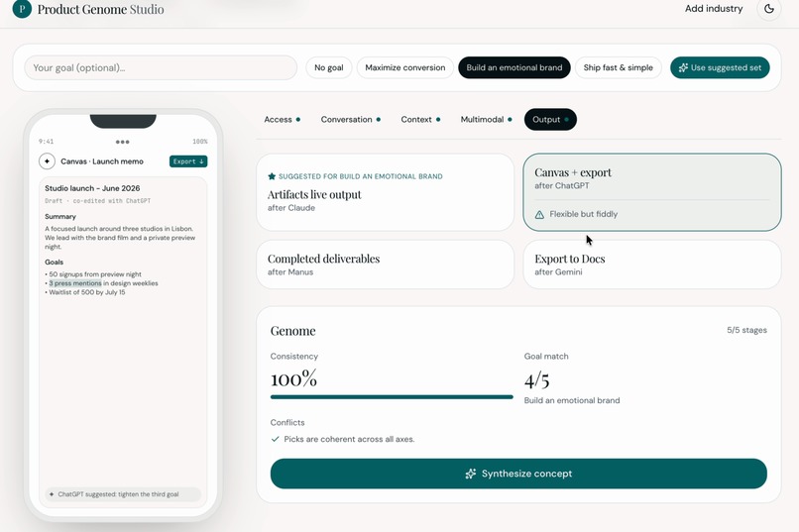Click 'Draft · co-edited with ChatGPT' subtitle
The image size is (799, 532).
pos(98,201)
